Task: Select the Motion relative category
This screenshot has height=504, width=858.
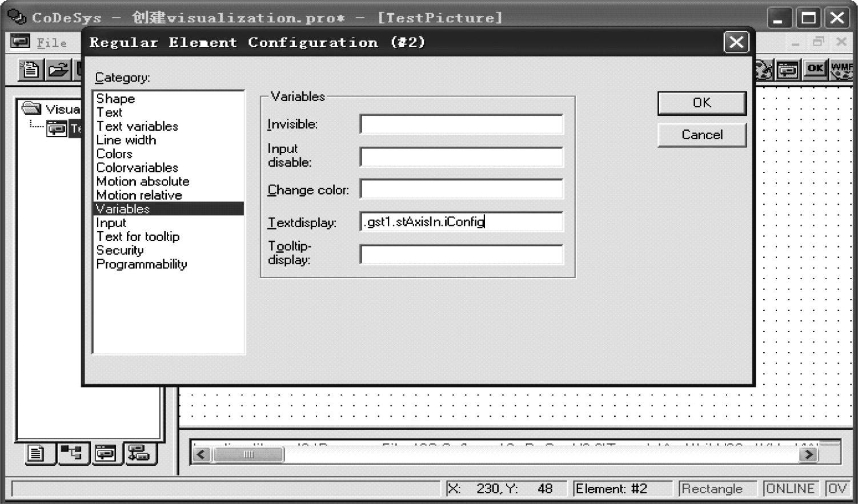Action: [139, 195]
